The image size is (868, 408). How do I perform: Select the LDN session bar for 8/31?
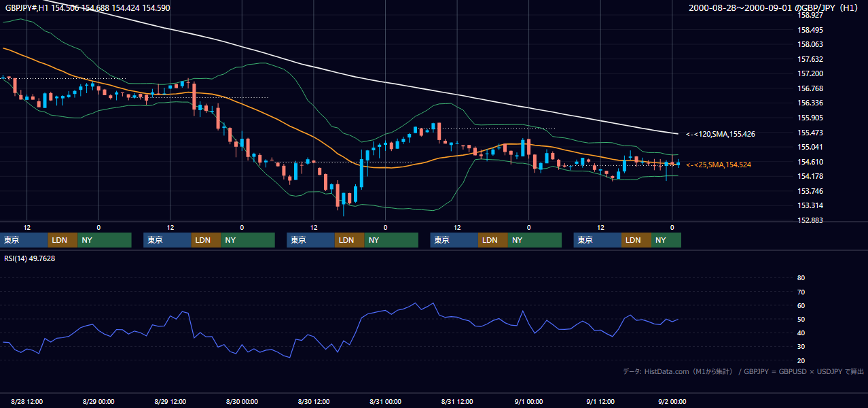point(493,240)
